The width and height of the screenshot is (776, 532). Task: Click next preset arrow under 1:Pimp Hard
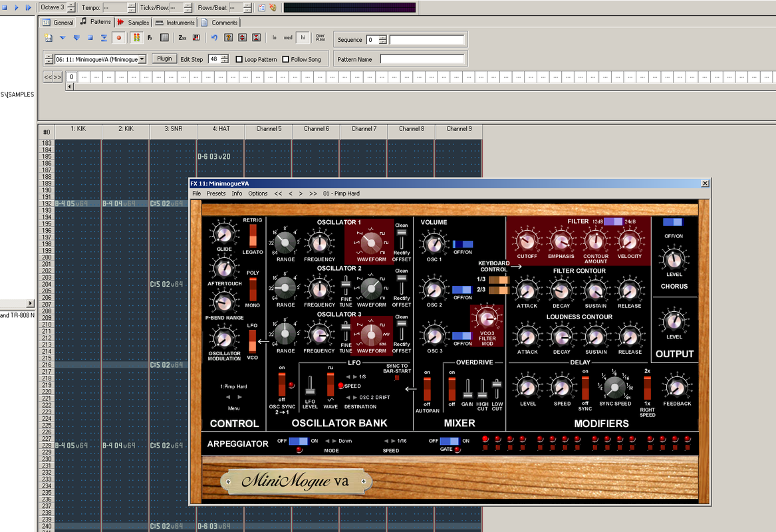coord(240,398)
